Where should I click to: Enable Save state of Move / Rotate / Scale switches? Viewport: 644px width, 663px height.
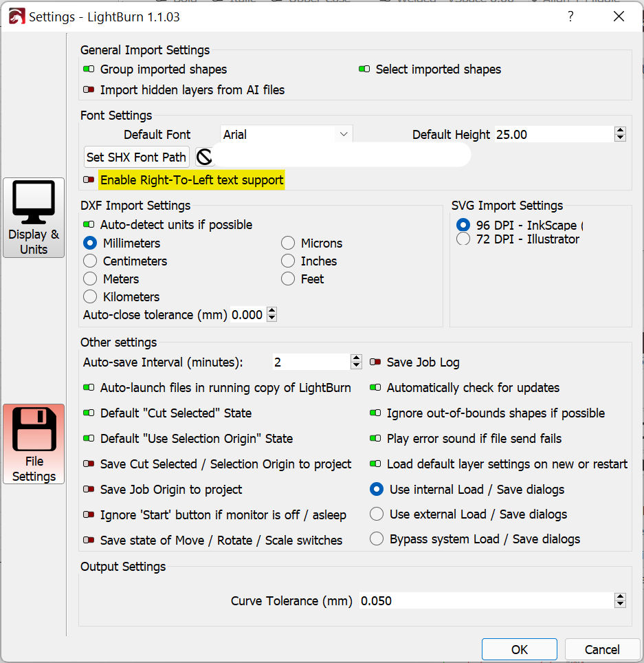pyautogui.click(x=89, y=540)
